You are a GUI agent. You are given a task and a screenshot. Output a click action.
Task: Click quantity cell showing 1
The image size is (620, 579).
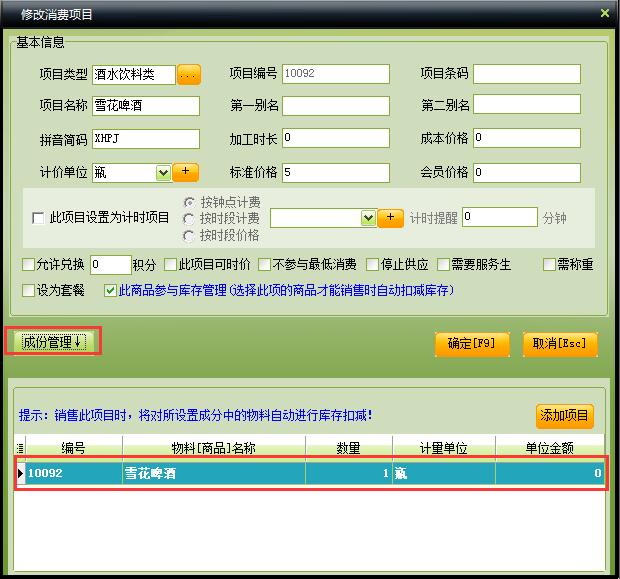point(349,473)
